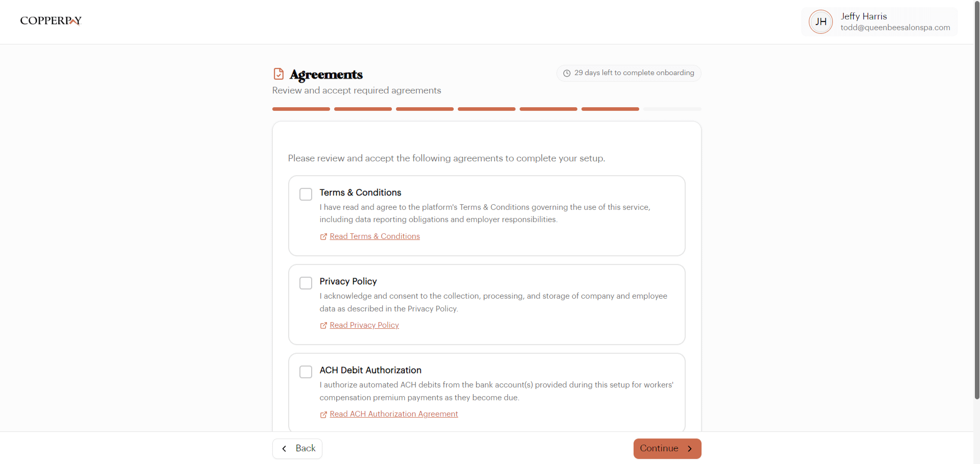
Task: Click the clock icon beside onboarding countdown
Action: point(567,73)
